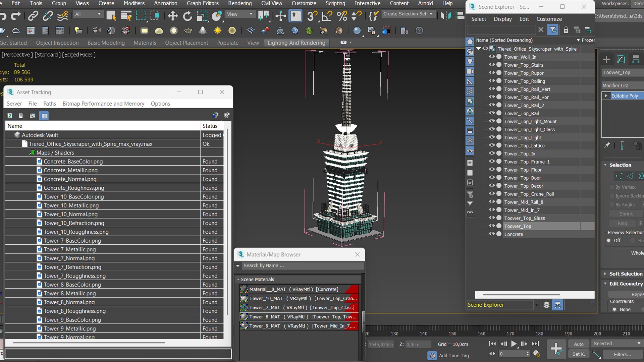This screenshot has width=644, height=362.
Task: Toggle the Percent Snap icon
Action: coord(342,16)
